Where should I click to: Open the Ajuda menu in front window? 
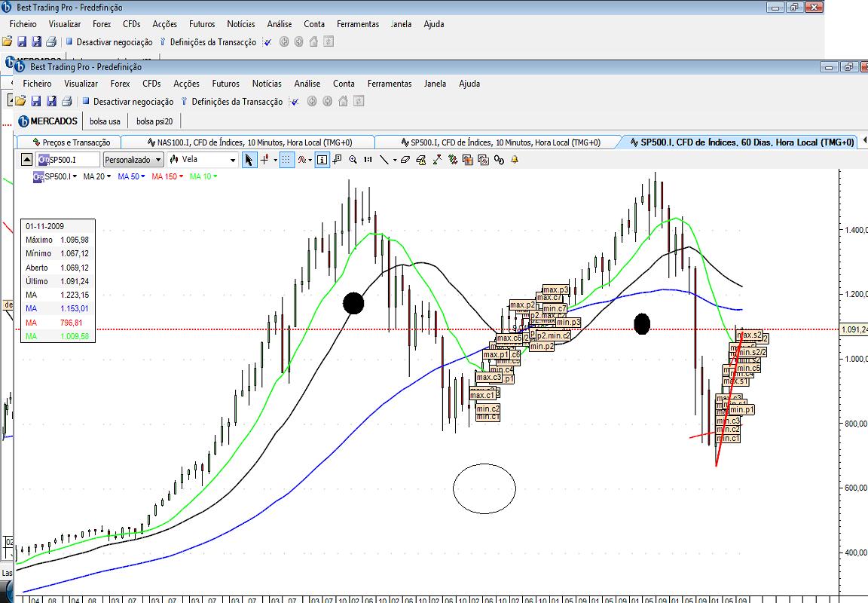469,84
